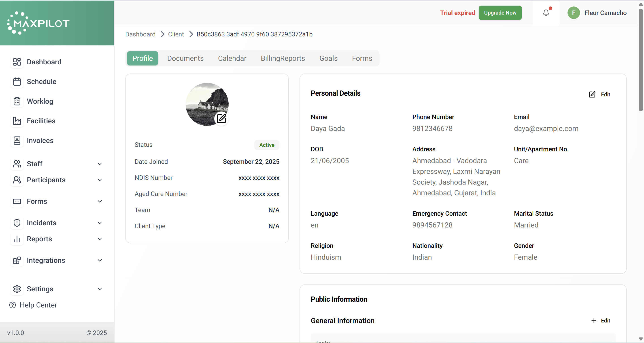The width and height of the screenshot is (644, 343).
Task: Open Schedule via its calendar icon
Action: pos(17,82)
